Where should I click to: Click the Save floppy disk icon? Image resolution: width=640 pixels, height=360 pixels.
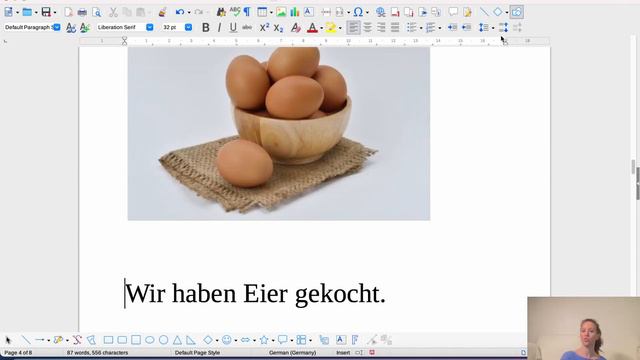[x=46, y=12]
